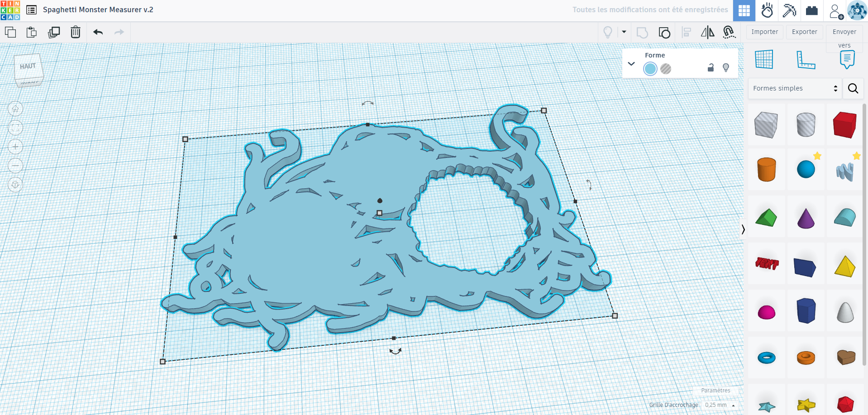This screenshot has width=868, height=415.
Task: Click the Duplicate and repeat icon
Action: [54, 32]
